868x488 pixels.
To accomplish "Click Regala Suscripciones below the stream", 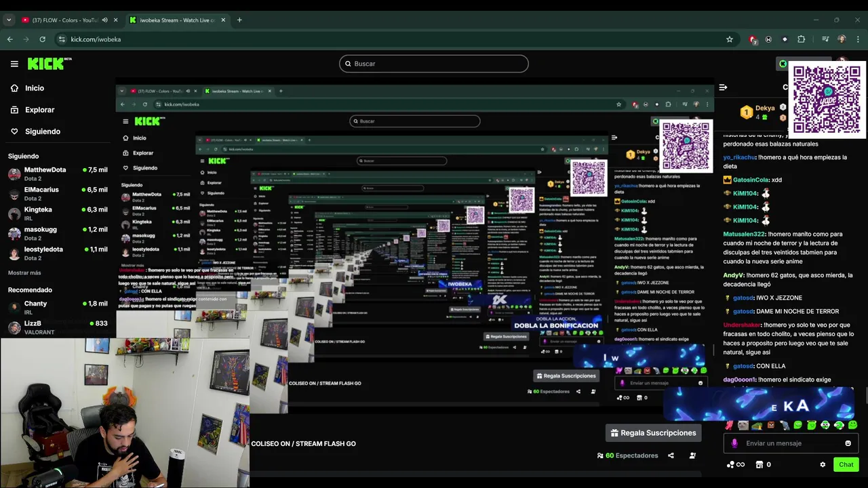I will 654,432.
